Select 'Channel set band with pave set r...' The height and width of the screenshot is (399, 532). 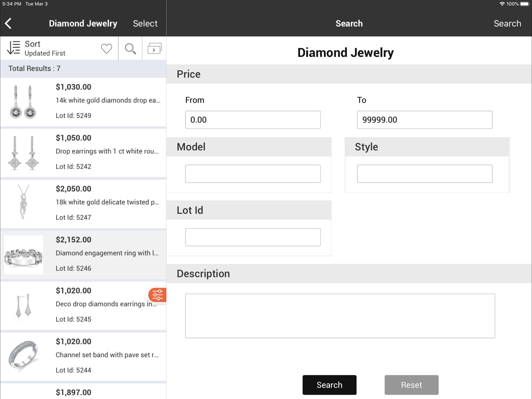[x=107, y=355]
